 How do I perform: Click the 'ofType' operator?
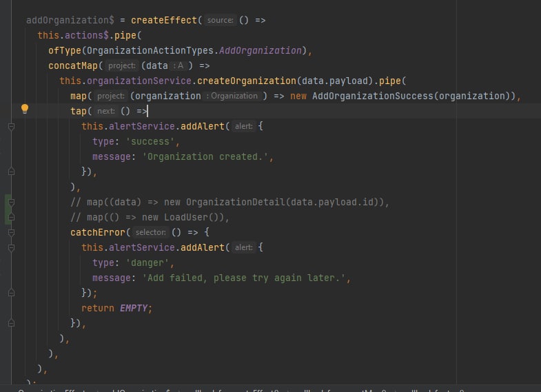tap(65, 51)
